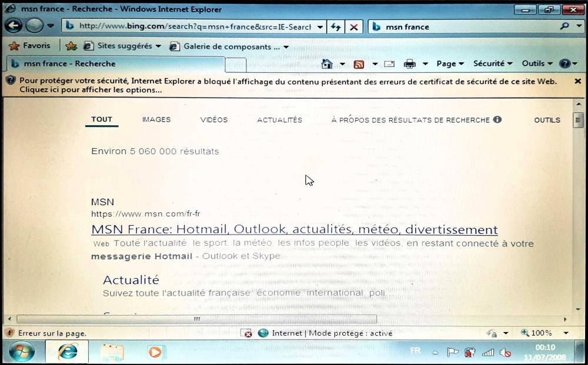Viewport: 588px width, 365px height.
Task: Click the orange RSS feeds icon
Action: [359, 64]
